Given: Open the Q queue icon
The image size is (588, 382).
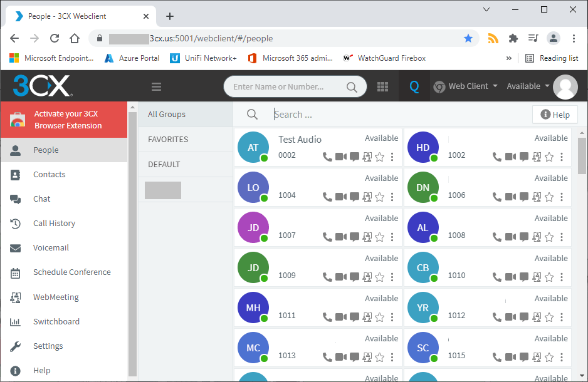Looking at the screenshot, I should pos(414,86).
